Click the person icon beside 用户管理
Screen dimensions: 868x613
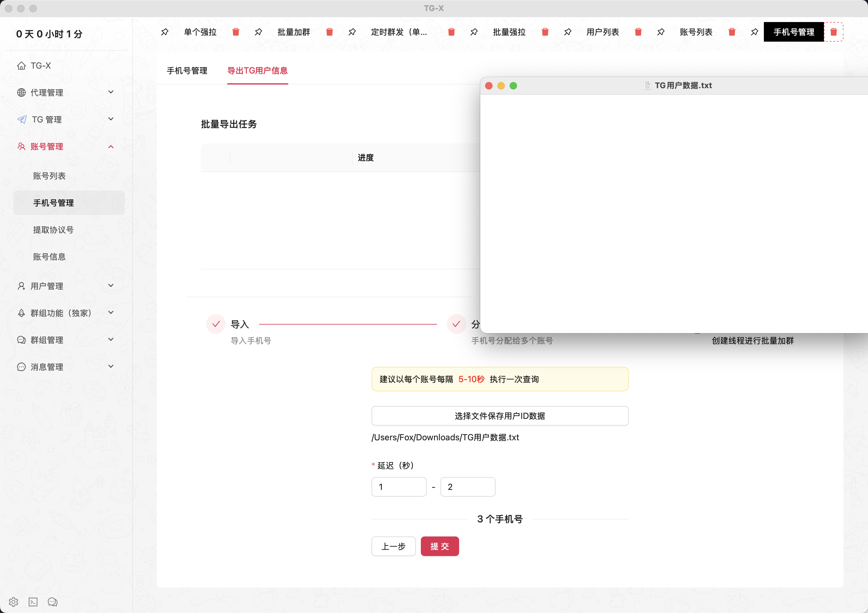[x=21, y=286]
